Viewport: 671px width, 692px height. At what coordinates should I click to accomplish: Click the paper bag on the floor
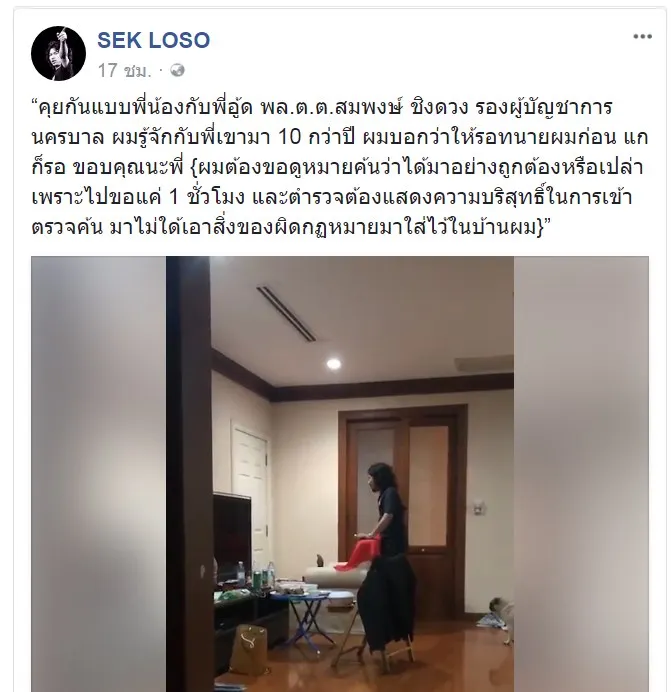click(x=249, y=648)
